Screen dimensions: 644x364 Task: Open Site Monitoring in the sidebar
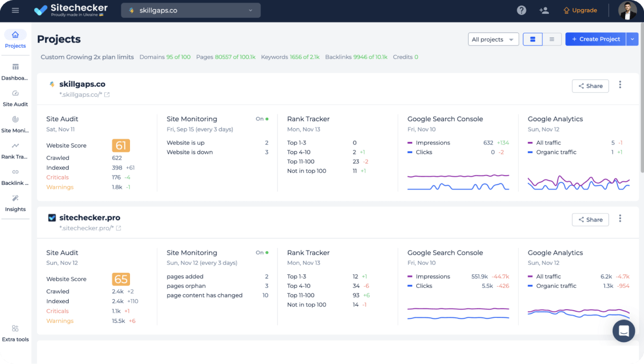[x=15, y=124]
